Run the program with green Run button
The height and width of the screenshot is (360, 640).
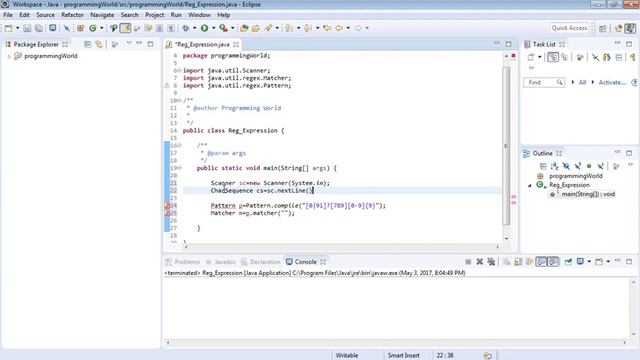click(x=204, y=28)
